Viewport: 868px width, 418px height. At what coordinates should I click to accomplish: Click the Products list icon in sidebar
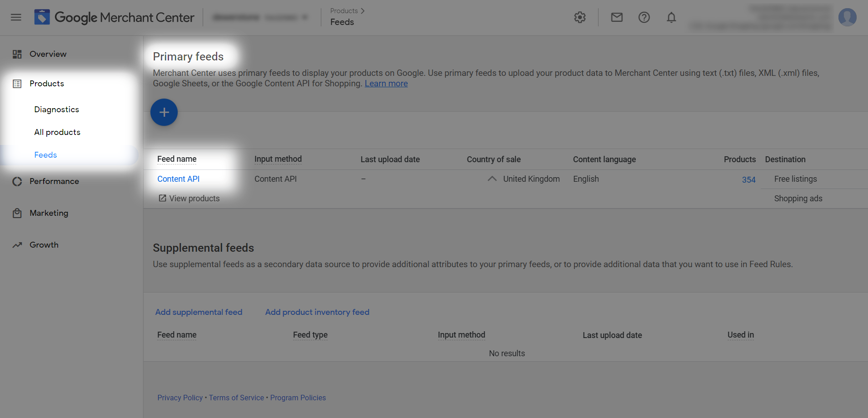[17, 84]
